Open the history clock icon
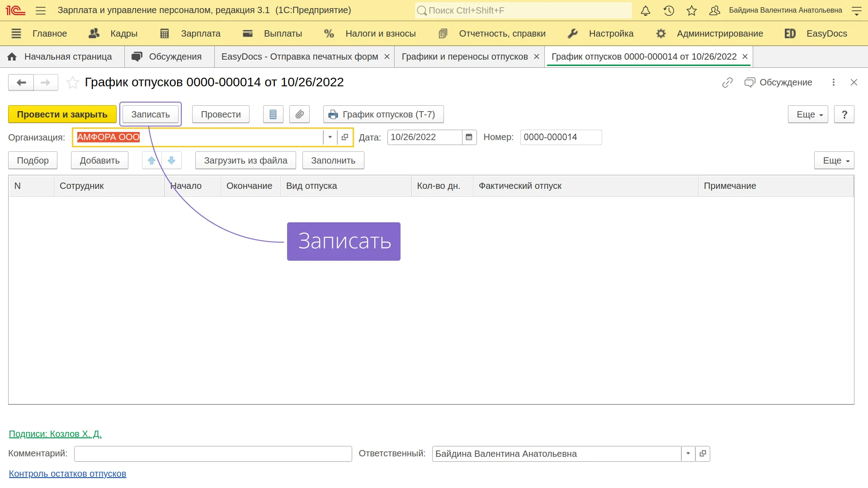The height and width of the screenshot is (488, 868). point(669,10)
